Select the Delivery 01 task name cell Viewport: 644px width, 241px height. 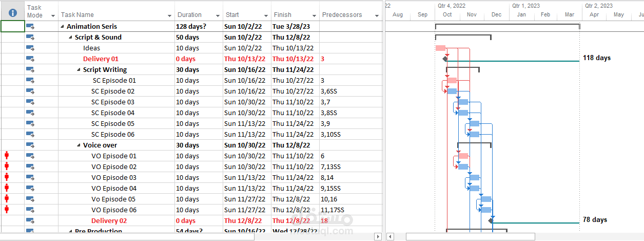click(116, 59)
